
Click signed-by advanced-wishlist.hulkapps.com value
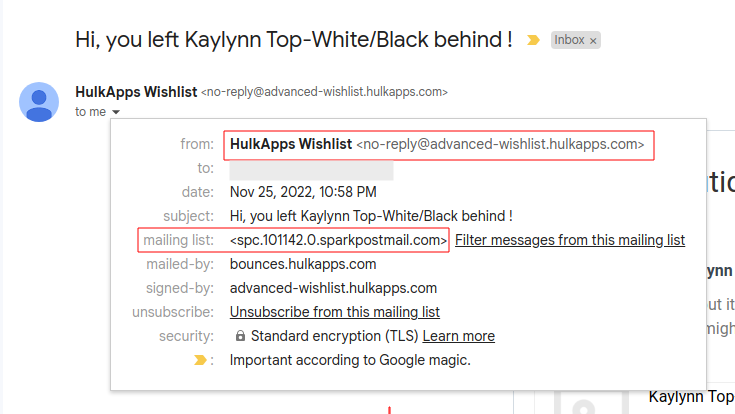[333, 288]
